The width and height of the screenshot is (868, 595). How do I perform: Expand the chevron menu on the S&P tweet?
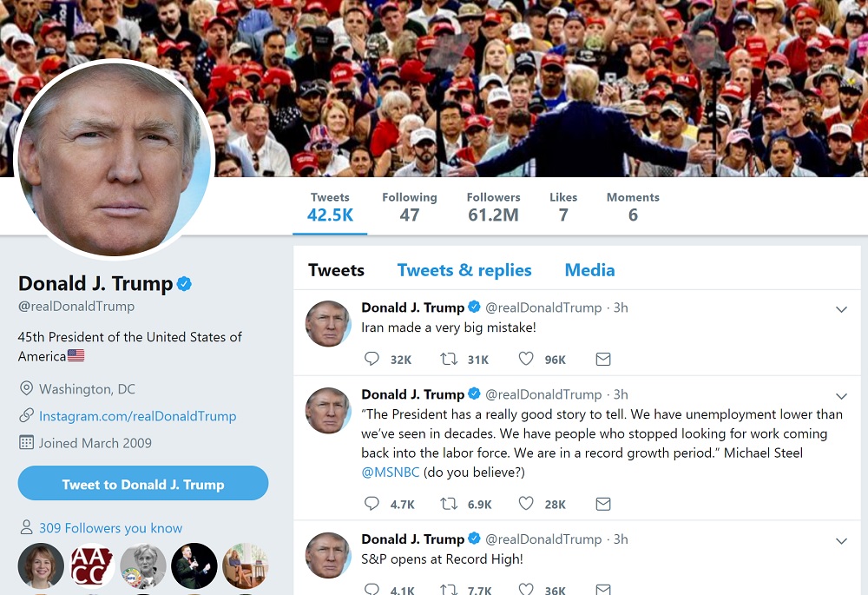coord(841,541)
